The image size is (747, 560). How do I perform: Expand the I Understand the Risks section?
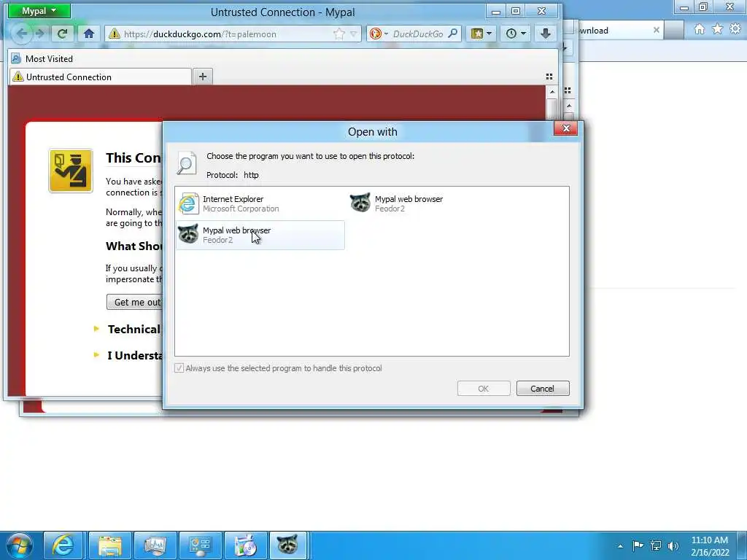pyautogui.click(x=128, y=355)
